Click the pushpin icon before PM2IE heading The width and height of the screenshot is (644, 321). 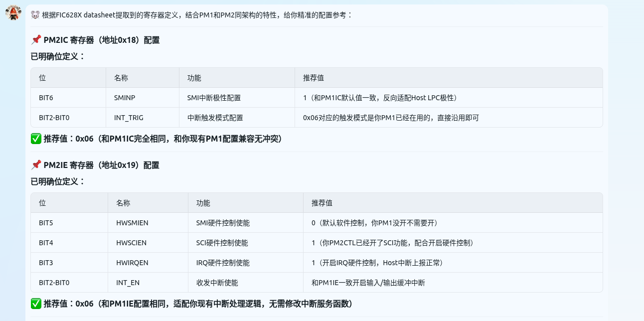click(36, 165)
